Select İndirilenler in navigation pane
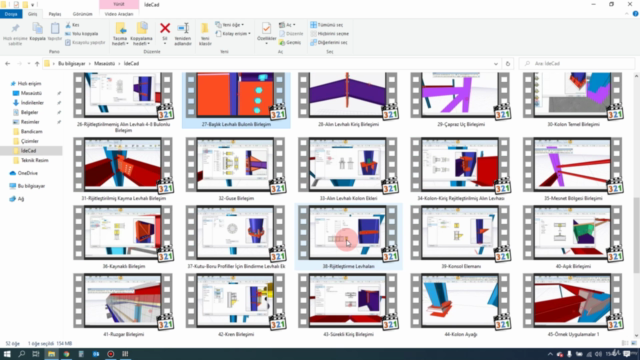The height and width of the screenshot is (360, 640). (x=32, y=102)
